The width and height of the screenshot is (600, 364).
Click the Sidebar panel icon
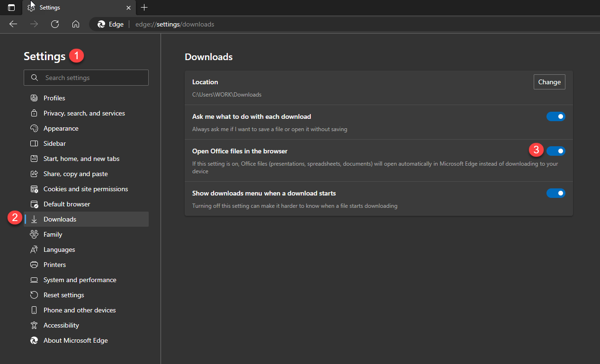click(34, 143)
